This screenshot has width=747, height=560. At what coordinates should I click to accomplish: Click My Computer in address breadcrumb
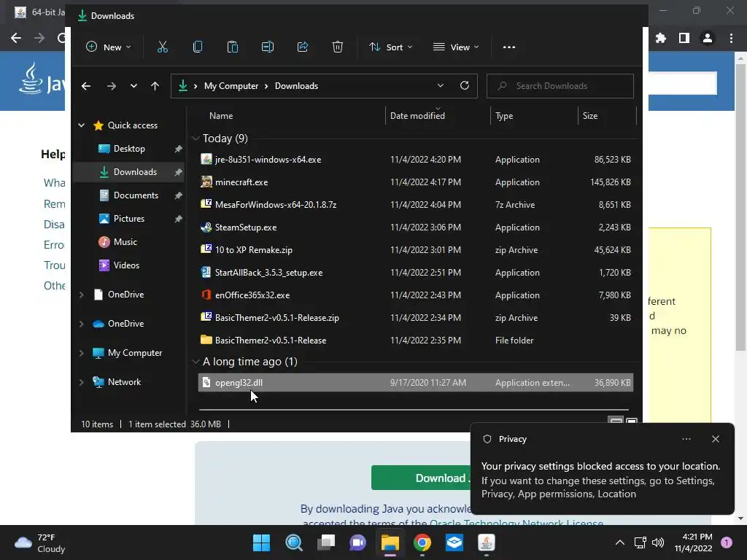coord(231,86)
